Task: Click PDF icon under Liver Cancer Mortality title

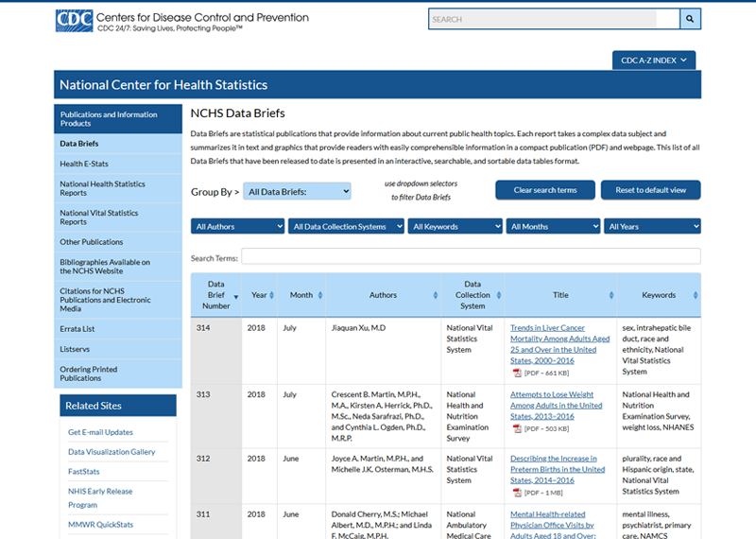Action: tap(517, 373)
